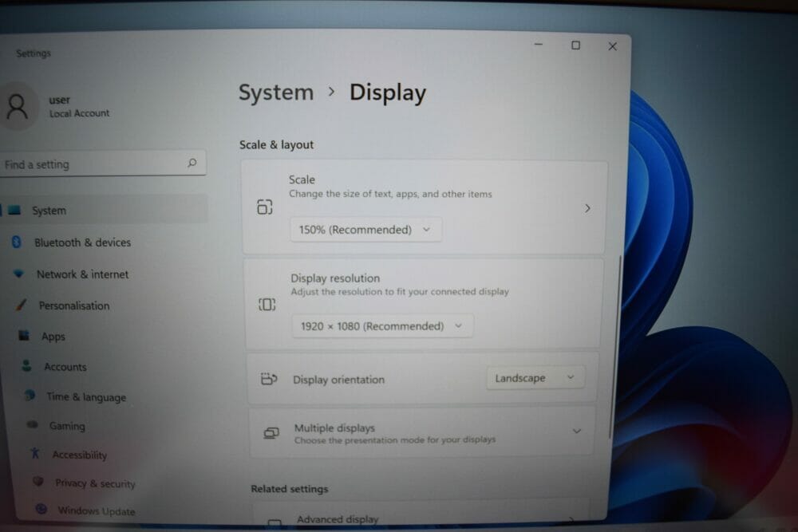Go to Gaming settings
This screenshot has width=798, height=532.
coord(67,426)
